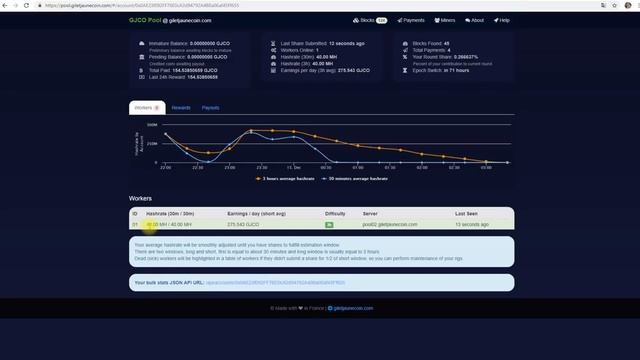
Task: Click the Epoch Switch hourglass icon
Action: point(405,70)
